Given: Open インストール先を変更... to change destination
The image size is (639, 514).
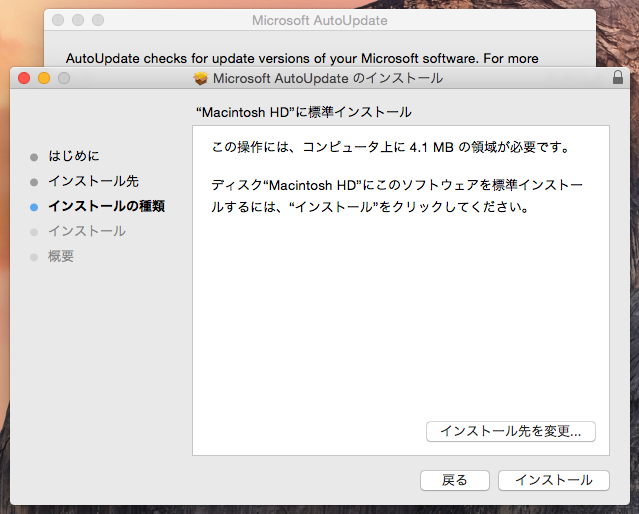Looking at the screenshot, I should [511, 431].
